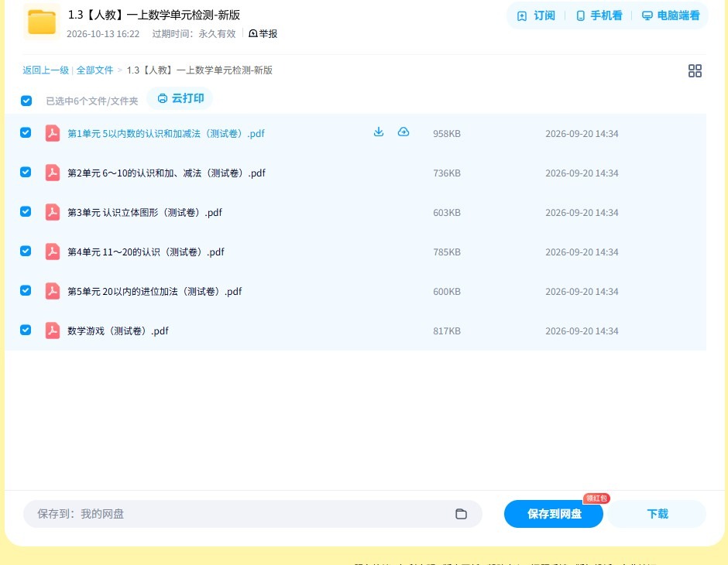Click the subscribe (订阅) button
Viewport: 728px width, 565px height.
point(536,15)
